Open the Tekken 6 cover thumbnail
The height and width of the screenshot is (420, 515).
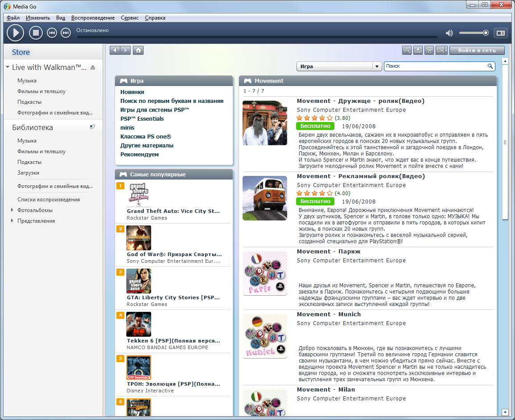pyautogui.click(x=139, y=324)
